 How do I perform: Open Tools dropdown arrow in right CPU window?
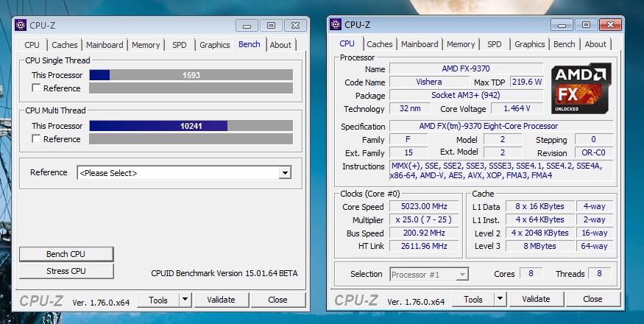(500, 299)
